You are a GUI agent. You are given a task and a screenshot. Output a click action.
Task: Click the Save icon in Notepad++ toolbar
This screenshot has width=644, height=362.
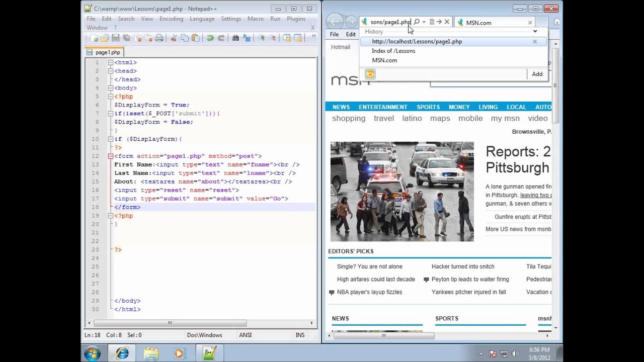(116, 38)
